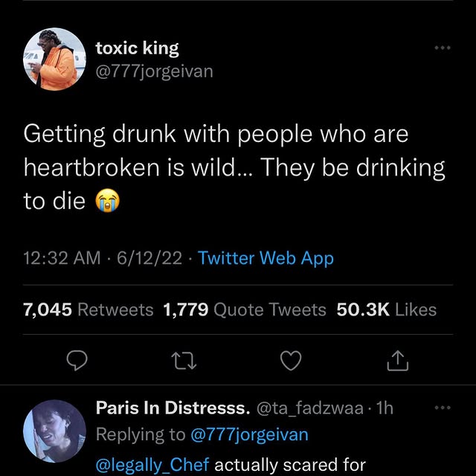Open three-dot menu on Paris In Distresss reply
The image size is (476, 476).
tap(443, 408)
